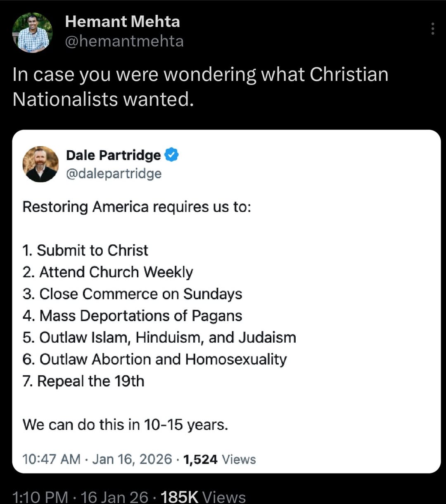Click Dale Partridge's profile avatar
Screen dimensions: 446x504
point(41,164)
